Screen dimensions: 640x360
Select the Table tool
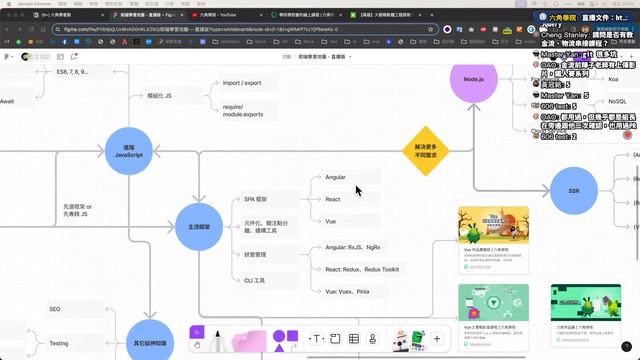[354, 339]
